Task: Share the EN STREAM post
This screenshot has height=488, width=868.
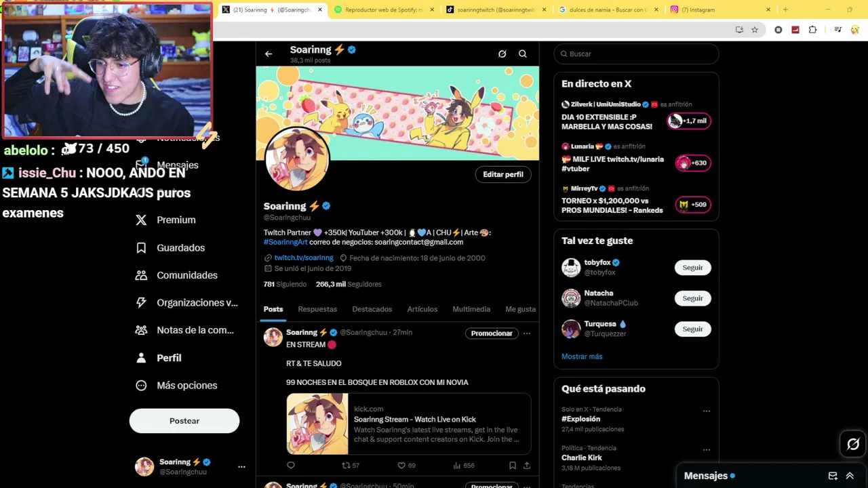Action: click(x=527, y=466)
